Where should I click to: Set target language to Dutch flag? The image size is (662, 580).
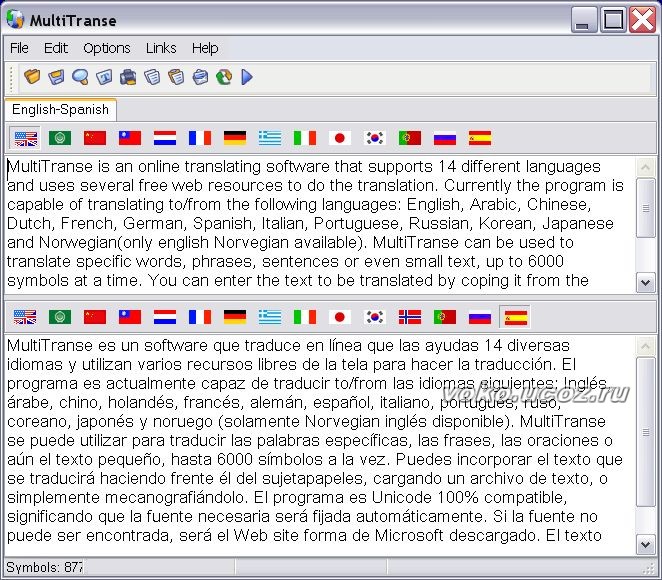(x=165, y=317)
